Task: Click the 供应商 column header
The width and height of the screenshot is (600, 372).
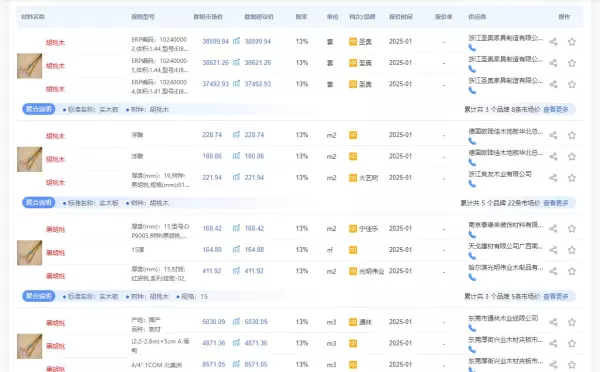Action: click(x=477, y=17)
